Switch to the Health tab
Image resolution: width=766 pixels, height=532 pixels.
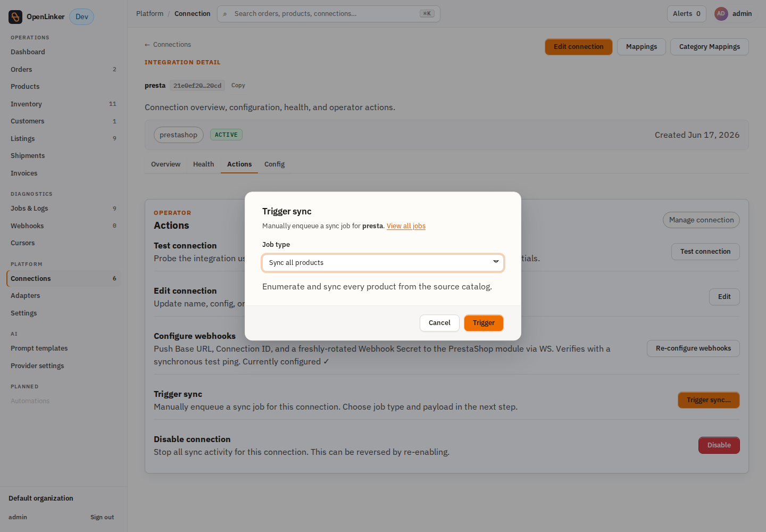point(204,164)
